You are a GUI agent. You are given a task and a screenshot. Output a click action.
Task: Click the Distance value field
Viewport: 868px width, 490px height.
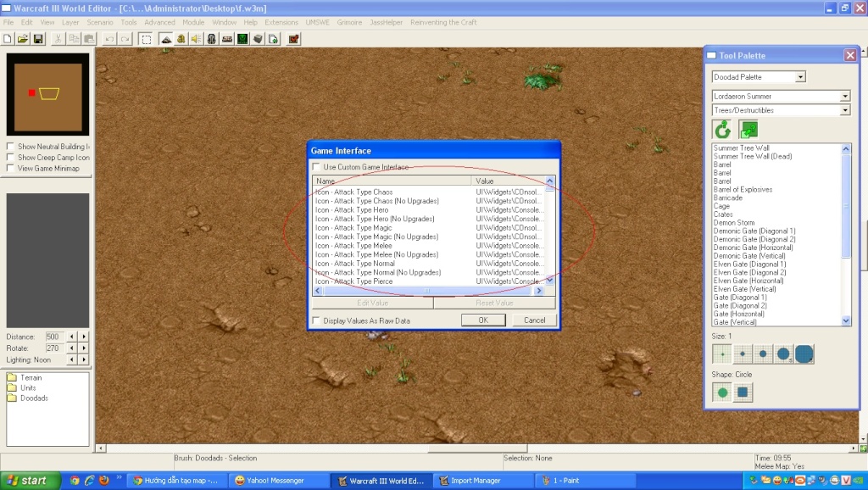pos(54,337)
